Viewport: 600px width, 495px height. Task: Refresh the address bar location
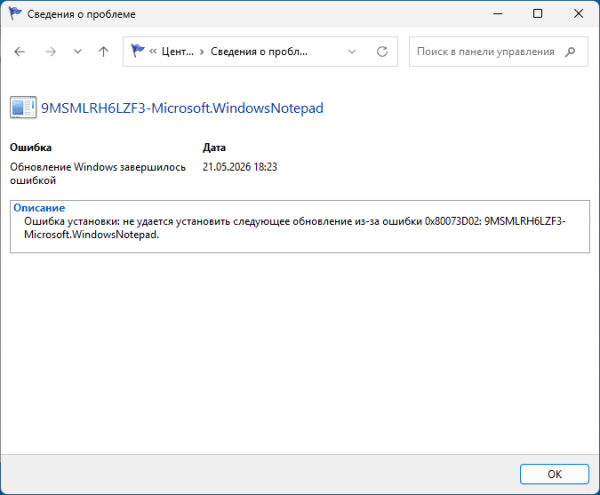point(382,51)
